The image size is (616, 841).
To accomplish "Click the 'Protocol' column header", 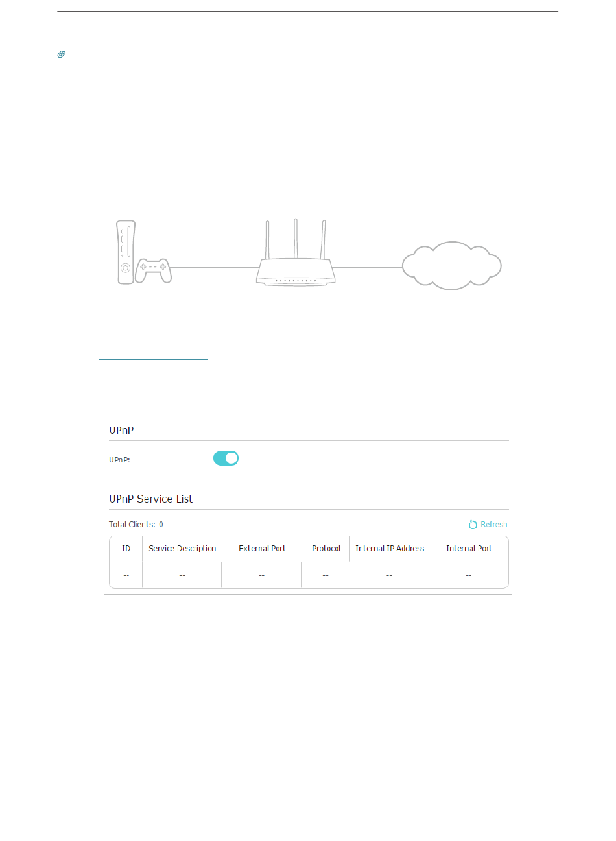I will [326, 549].
